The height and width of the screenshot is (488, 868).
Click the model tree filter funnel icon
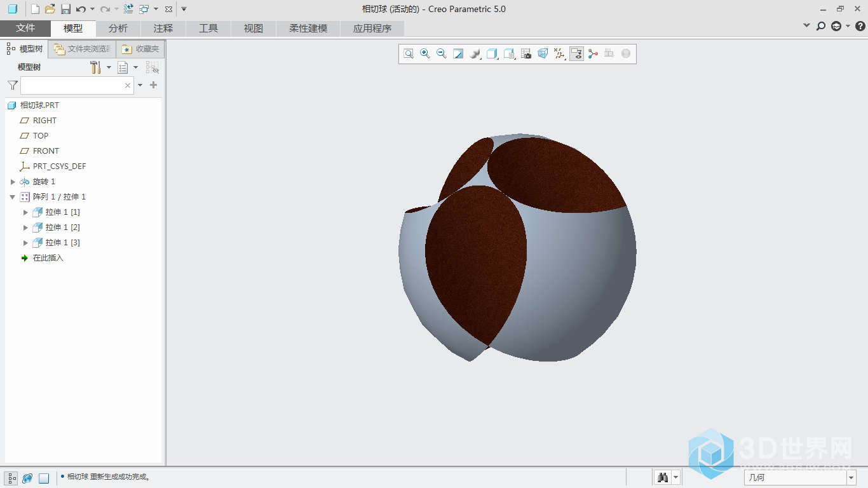tap(12, 85)
